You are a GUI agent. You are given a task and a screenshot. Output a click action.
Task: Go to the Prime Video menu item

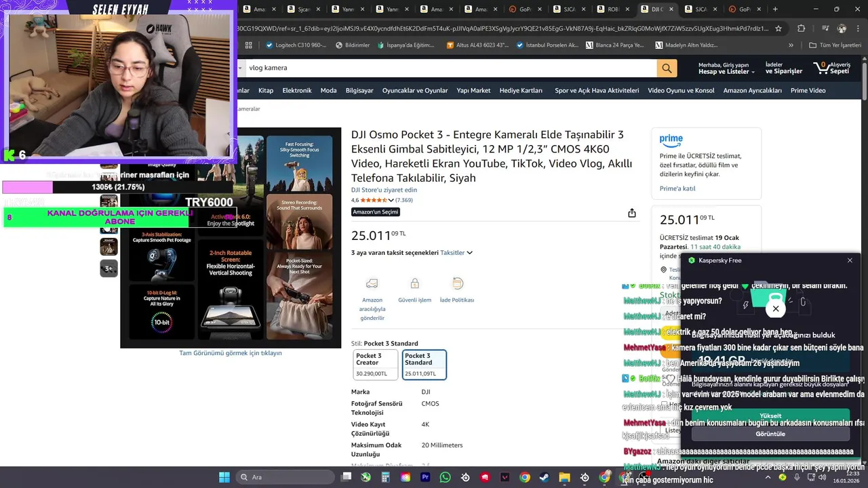click(x=808, y=91)
